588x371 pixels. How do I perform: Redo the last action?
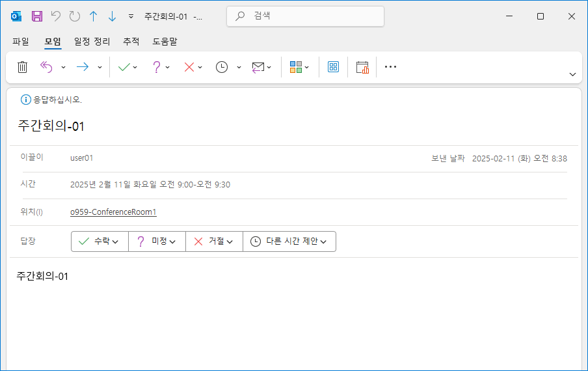75,16
